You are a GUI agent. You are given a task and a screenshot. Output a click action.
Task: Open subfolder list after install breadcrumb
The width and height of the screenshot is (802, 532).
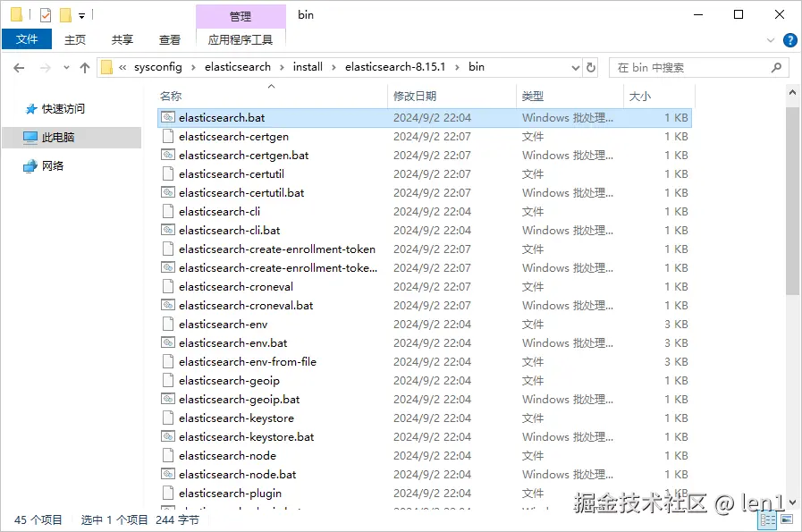pyautogui.click(x=333, y=67)
